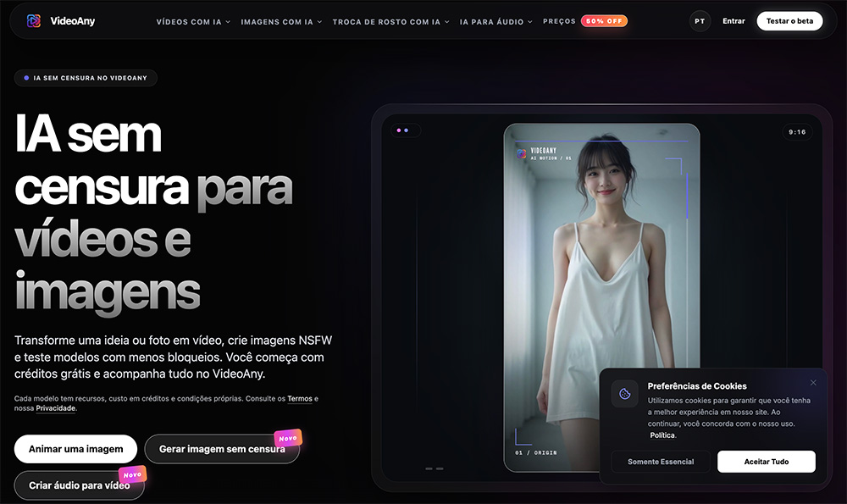Expand the Imagens com IA menu
Viewport: 847px width, 504px height.
281,22
